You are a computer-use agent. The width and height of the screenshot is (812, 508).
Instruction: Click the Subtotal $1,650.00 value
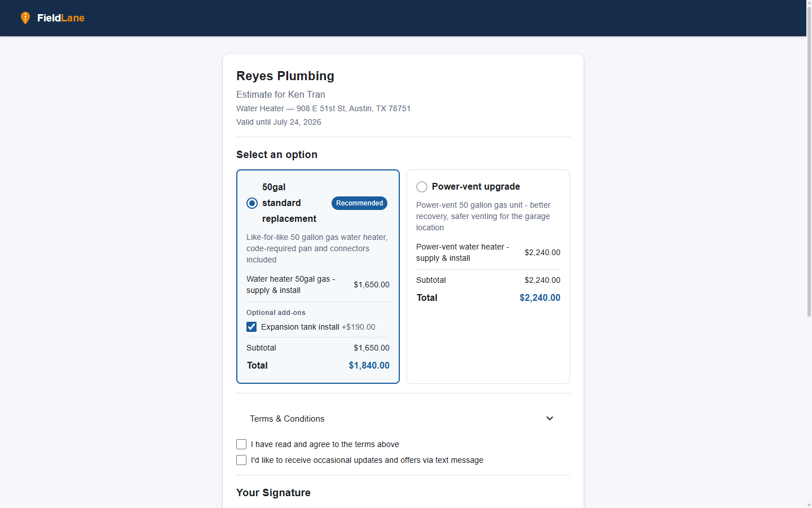(372, 348)
